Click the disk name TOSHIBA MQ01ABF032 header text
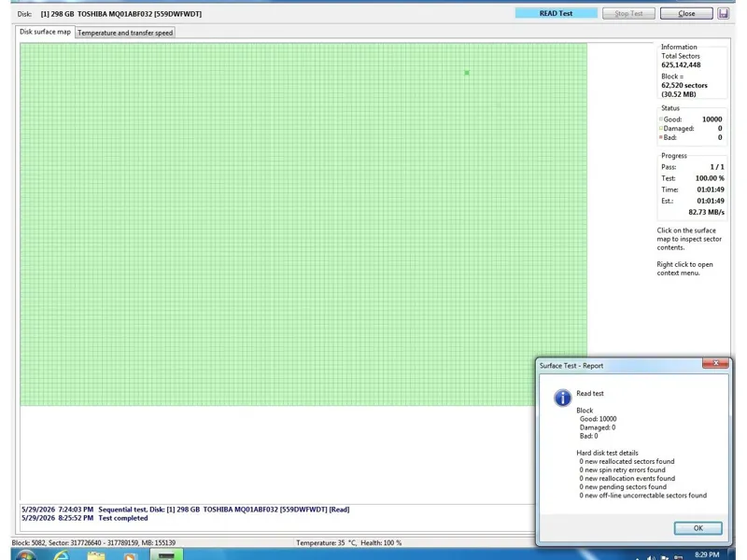747x560 pixels. click(121, 14)
